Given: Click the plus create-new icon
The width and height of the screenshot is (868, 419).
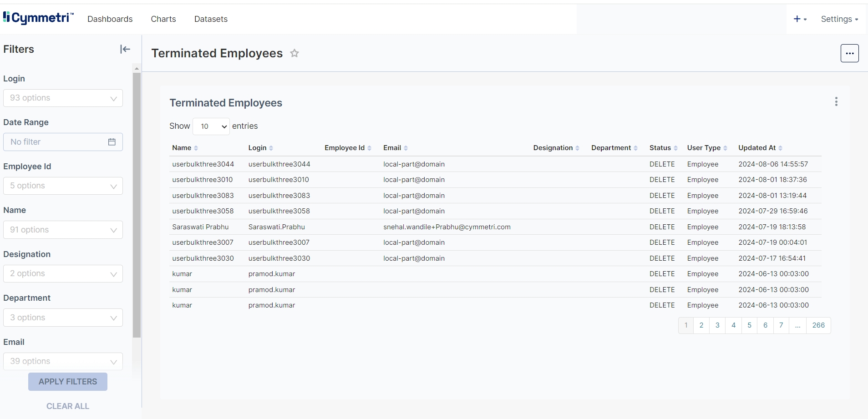Looking at the screenshot, I should (x=797, y=19).
